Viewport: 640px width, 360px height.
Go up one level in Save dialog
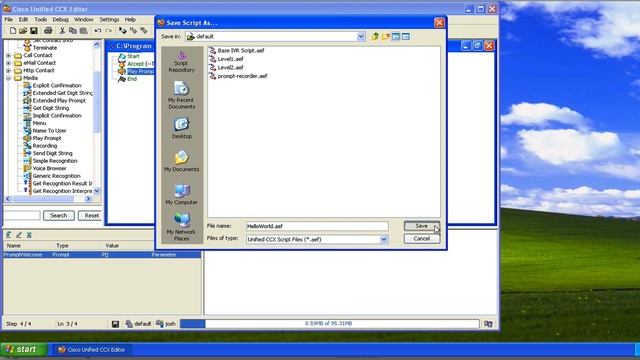pos(375,37)
